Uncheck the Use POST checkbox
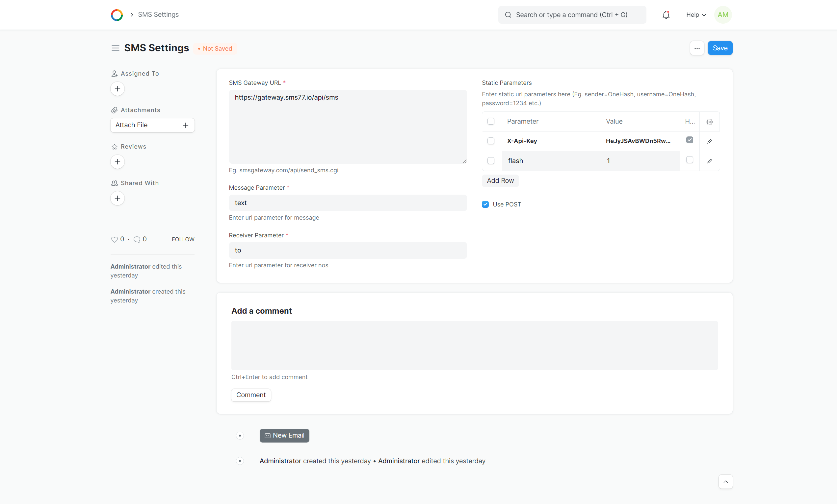The image size is (837, 504). tap(485, 204)
